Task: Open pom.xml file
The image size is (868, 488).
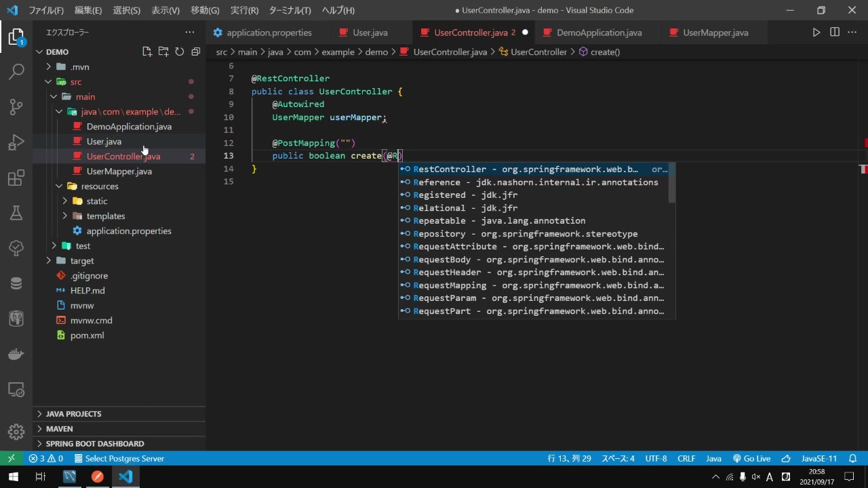Action: tap(87, 335)
